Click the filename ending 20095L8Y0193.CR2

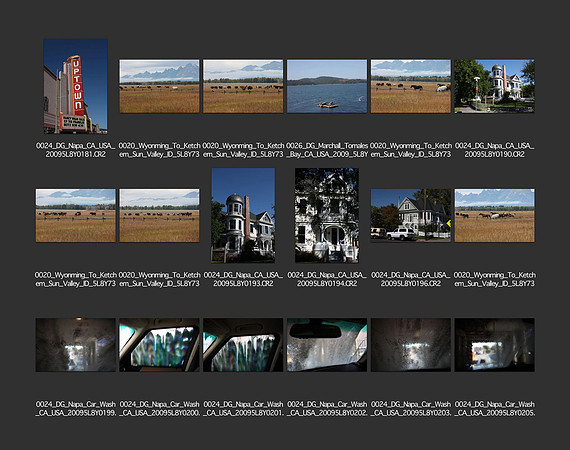tap(243, 279)
